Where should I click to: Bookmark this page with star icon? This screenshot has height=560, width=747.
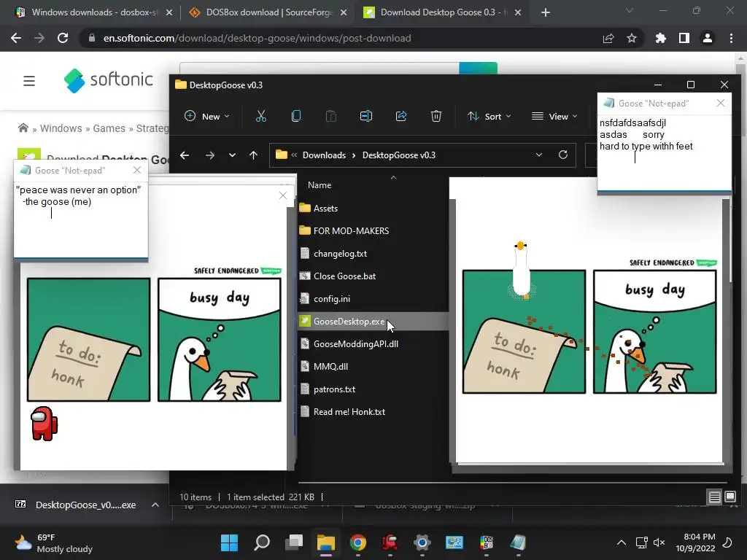click(x=632, y=38)
